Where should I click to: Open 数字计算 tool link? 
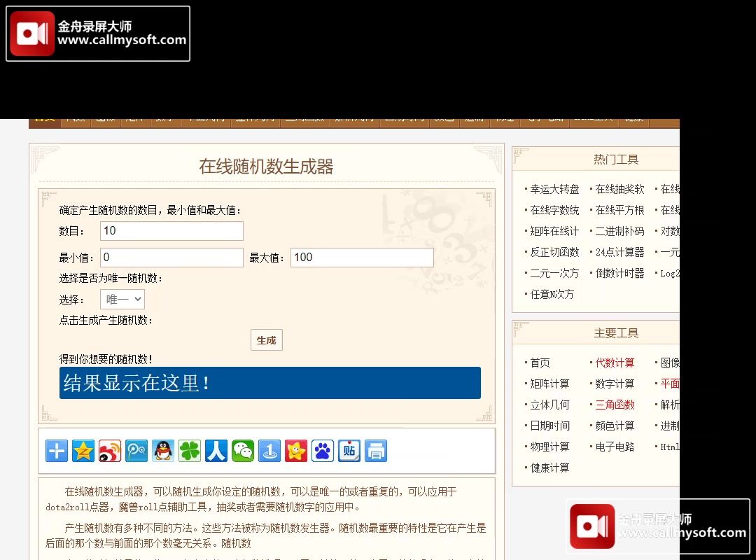(615, 384)
